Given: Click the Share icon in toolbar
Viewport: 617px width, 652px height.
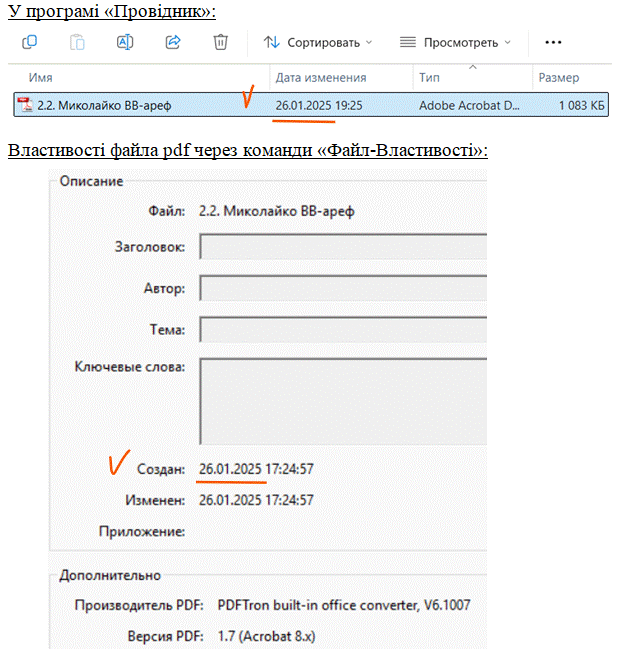Looking at the screenshot, I should 172,42.
